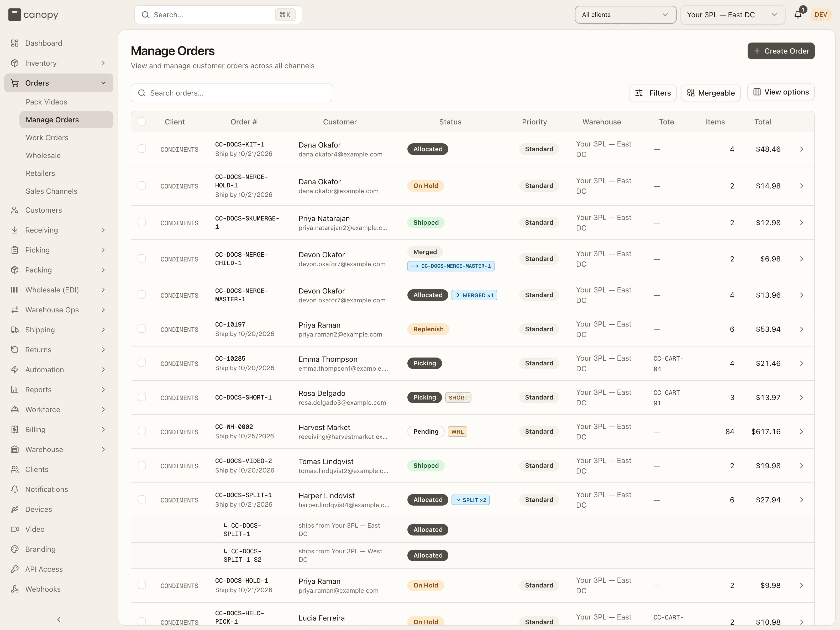Click the global Search field

[218, 15]
